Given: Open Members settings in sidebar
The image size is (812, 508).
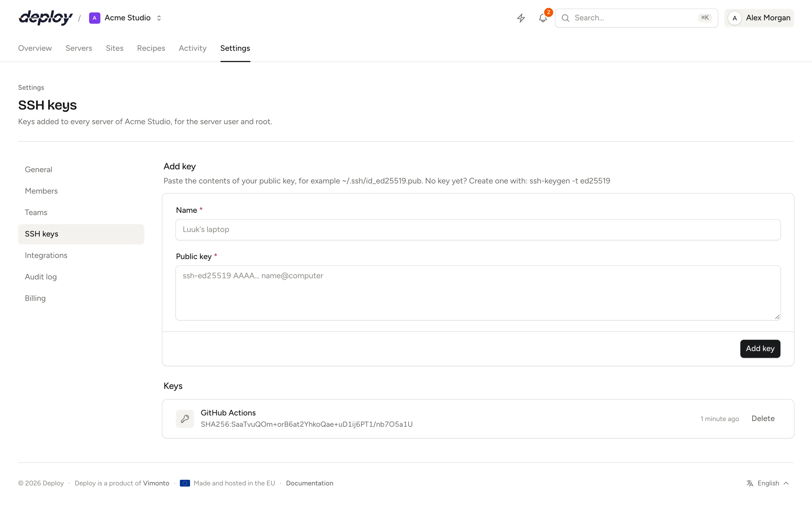Looking at the screenshot, I should [81, 191].
